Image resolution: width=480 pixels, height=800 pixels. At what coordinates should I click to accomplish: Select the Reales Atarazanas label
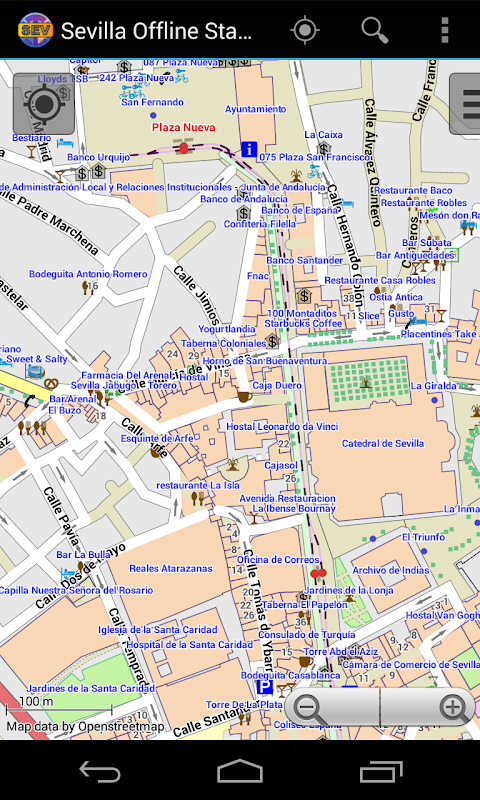171,568
